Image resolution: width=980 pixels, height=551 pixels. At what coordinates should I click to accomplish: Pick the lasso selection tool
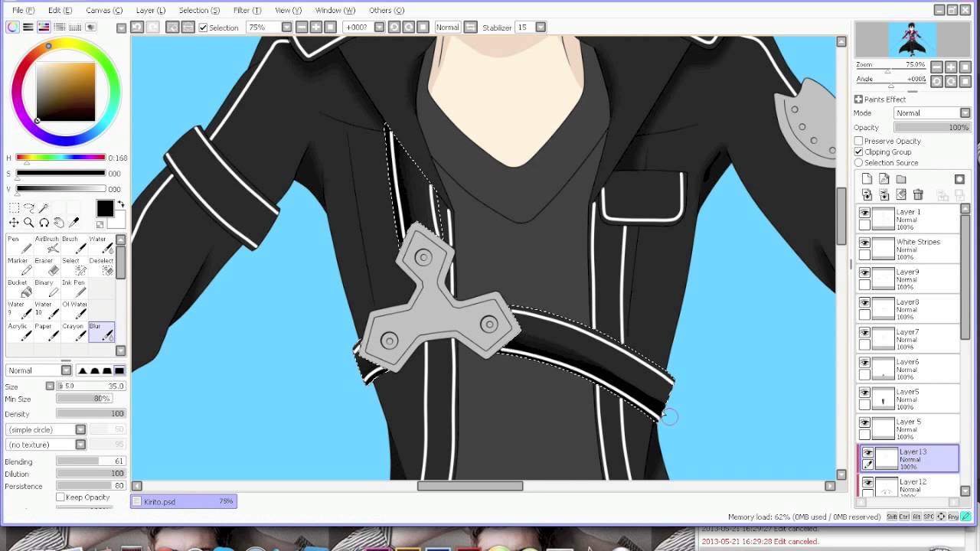tap(29, 208)
